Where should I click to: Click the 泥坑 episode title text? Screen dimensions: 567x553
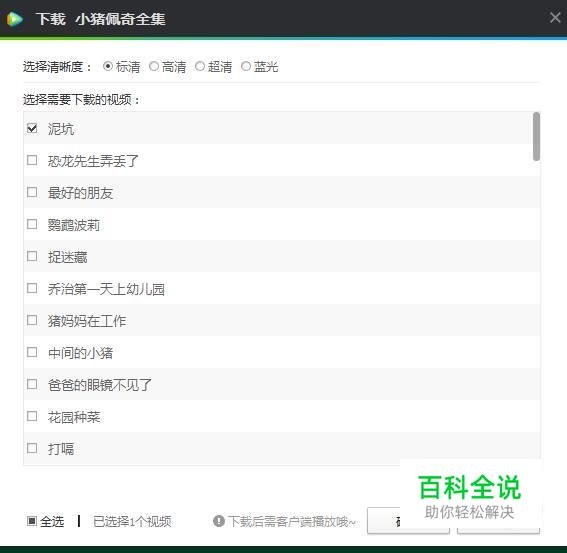coord(61,129)
